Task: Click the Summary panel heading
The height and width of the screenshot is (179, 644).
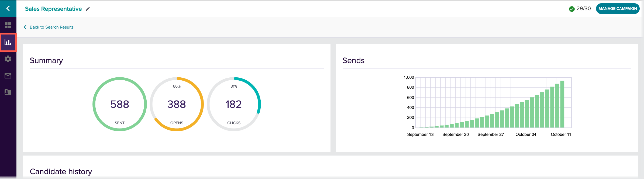Action: 46,60
